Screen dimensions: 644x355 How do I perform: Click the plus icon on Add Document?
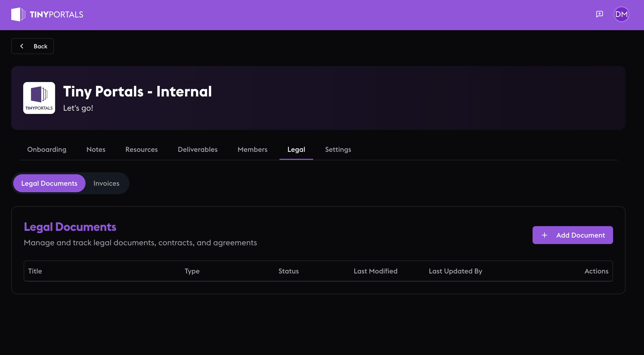coord(544,235)
